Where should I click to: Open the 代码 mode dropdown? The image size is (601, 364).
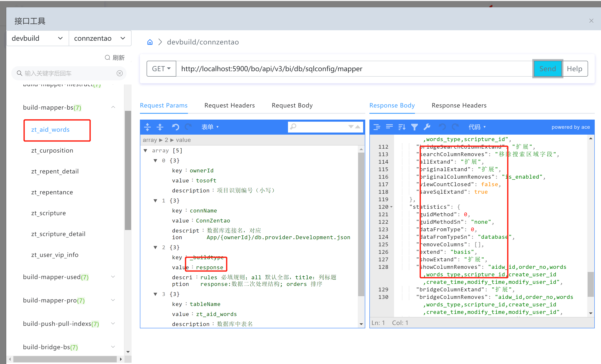point(477,127)
